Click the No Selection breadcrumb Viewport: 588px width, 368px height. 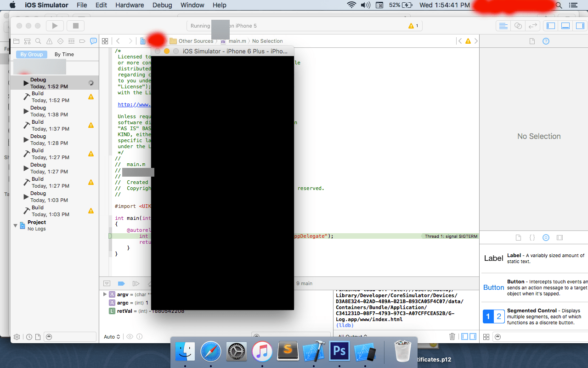pyautogui.click(x=267, y=41)
